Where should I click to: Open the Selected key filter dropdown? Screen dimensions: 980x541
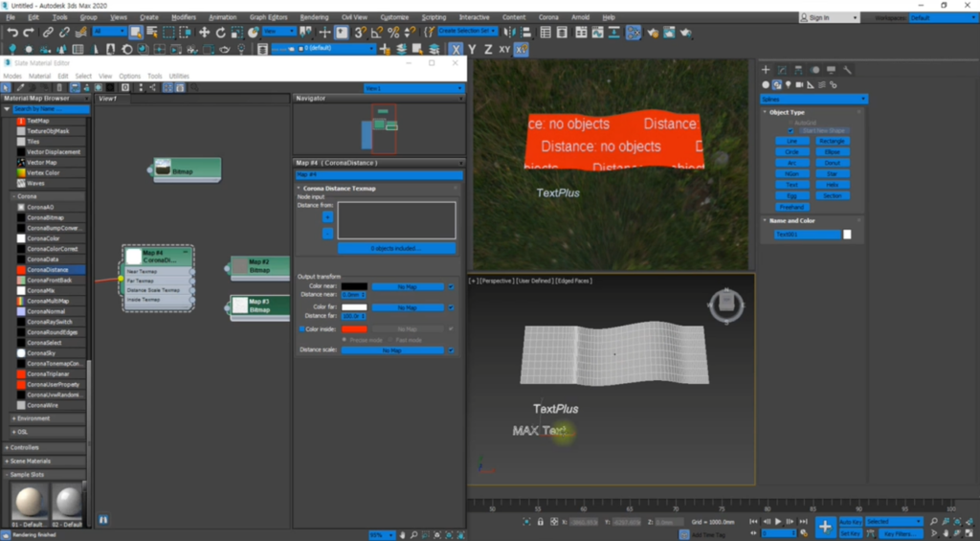click(x=894, y=522)
